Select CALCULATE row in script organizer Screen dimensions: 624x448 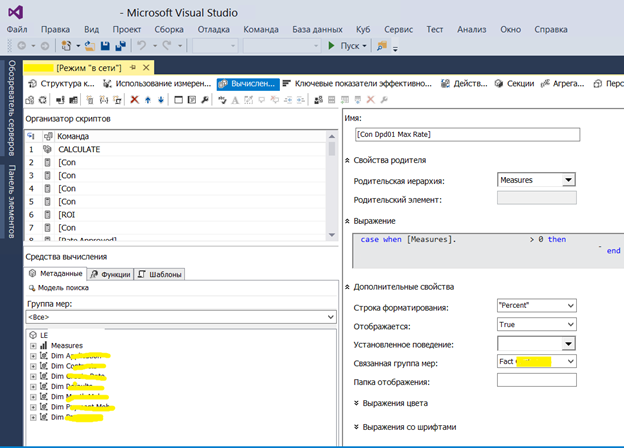coord(175,149)
